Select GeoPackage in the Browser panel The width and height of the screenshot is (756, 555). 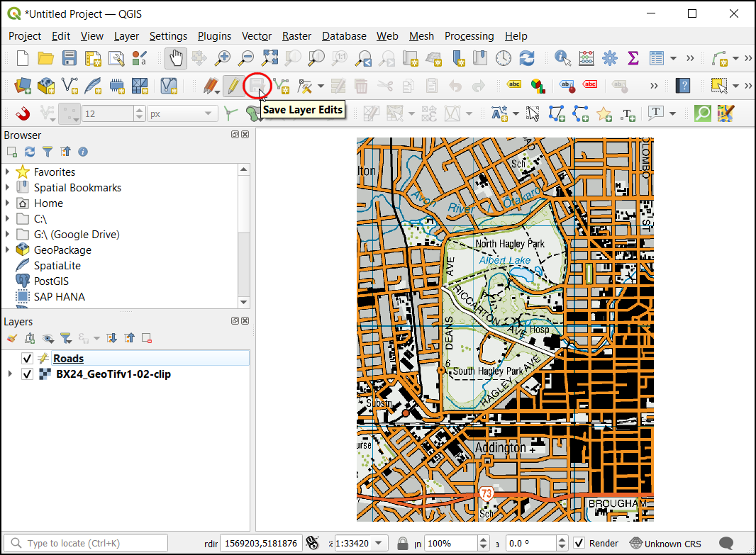click(x=62, y=250)
